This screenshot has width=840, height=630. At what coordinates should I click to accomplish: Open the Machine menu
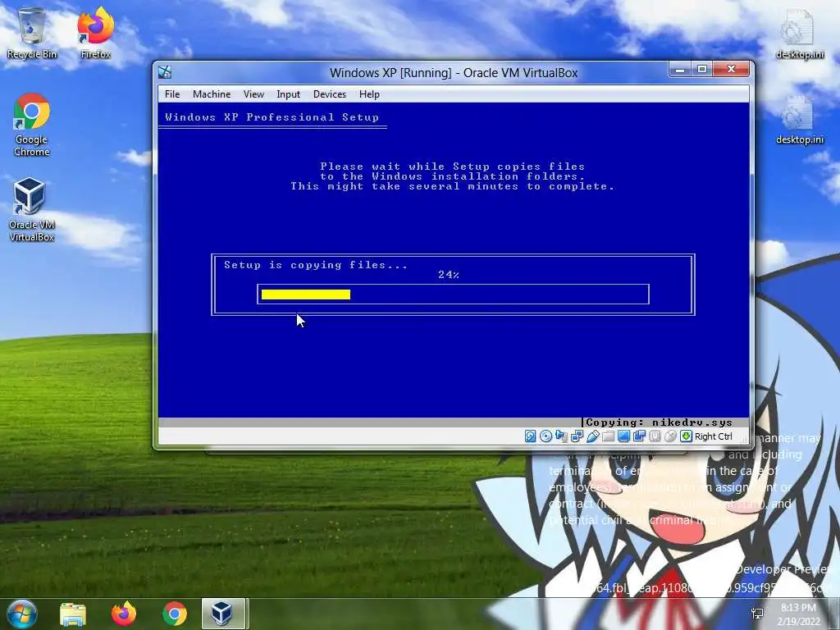click(212, 94)
